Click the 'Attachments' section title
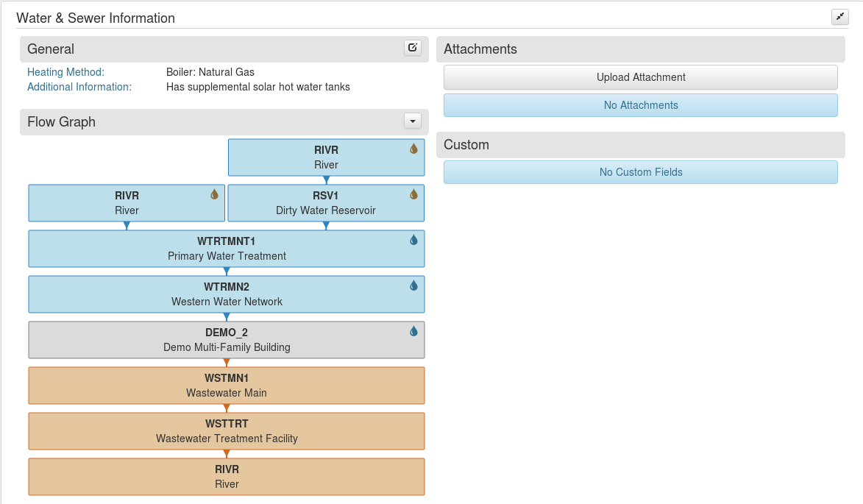The width and height of the screenshot is (863, 504). pyautogui.click(x=480, y=49)
